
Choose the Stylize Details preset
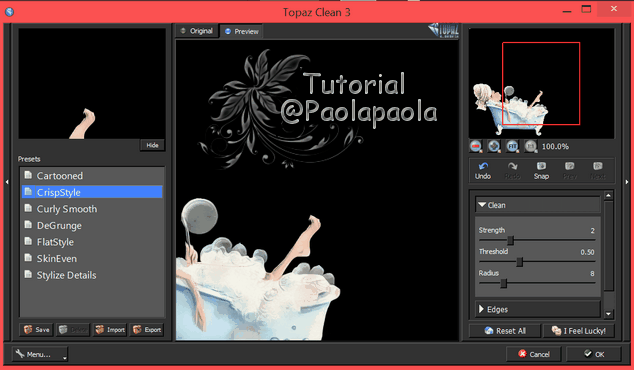[92, 275]
